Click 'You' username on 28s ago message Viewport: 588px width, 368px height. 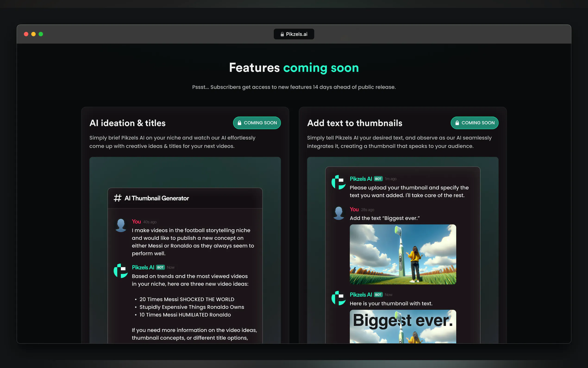pyautogui.click(x=354, y=209)
